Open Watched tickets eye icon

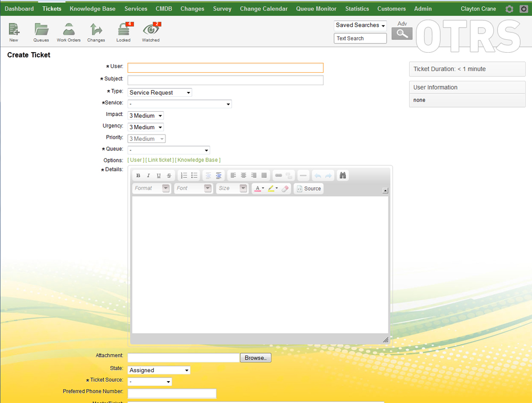(151, 30)
